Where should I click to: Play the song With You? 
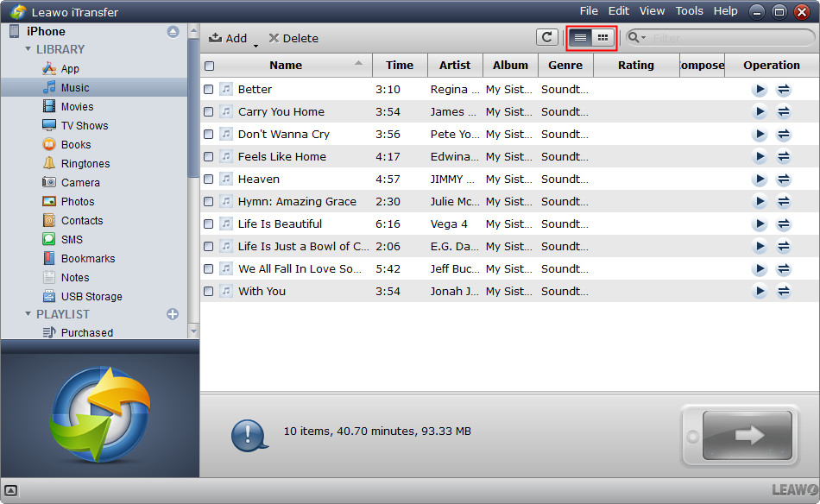coord(760,292)
